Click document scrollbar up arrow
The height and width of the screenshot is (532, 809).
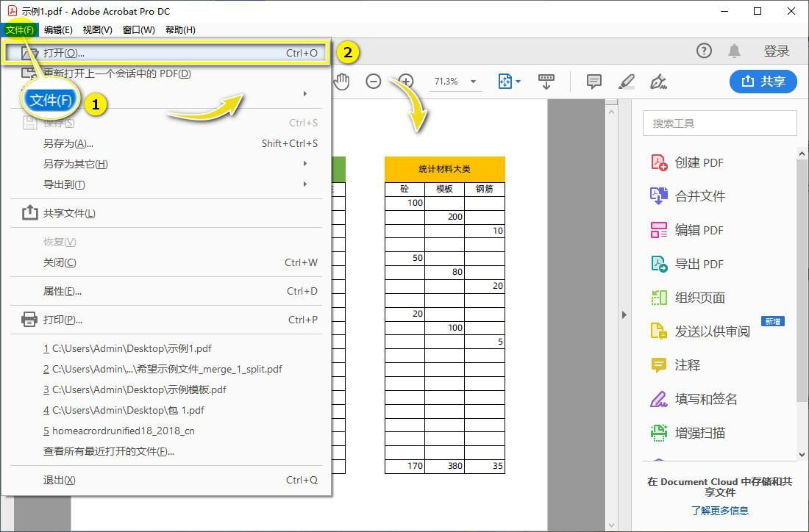pyautogui.click(x=611, y=111)
